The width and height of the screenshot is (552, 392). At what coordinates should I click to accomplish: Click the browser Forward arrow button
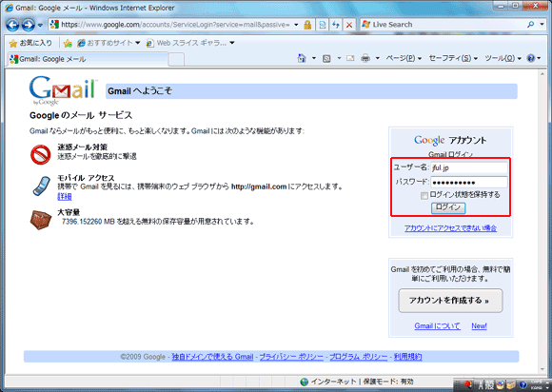click(29, 25)
